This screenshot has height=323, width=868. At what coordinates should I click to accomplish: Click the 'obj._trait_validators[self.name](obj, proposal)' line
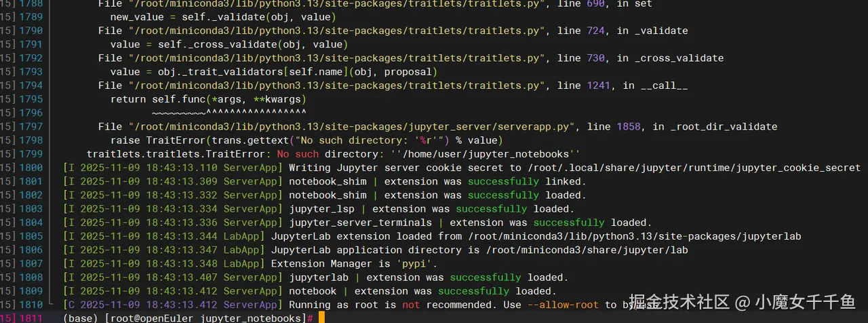point(273,72)
